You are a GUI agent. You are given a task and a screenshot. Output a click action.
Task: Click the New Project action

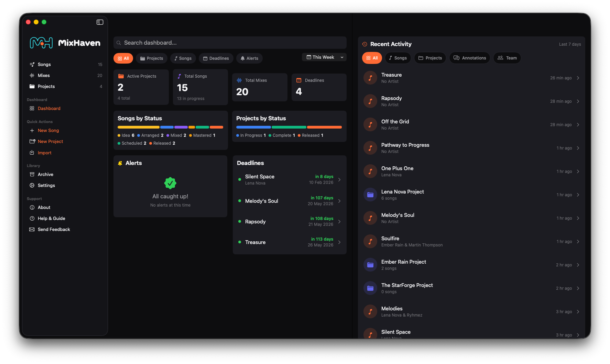[x=50, y=141]
